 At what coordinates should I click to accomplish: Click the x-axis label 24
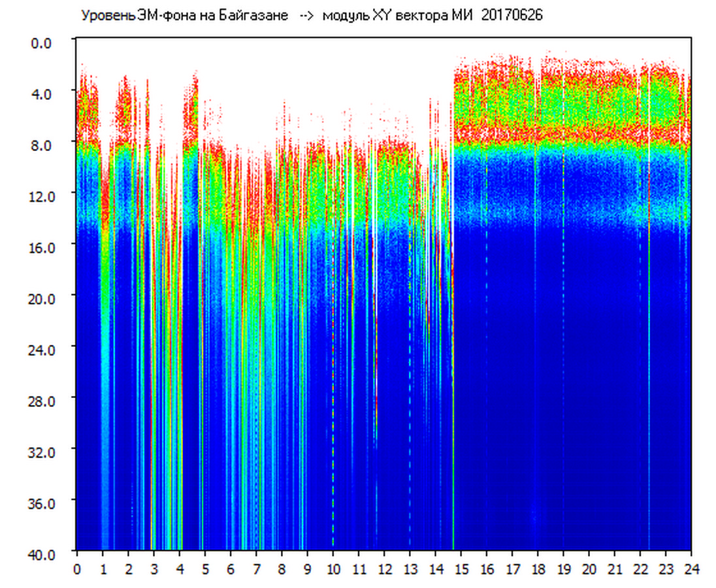pyautogui.click(x=691, y=569)
